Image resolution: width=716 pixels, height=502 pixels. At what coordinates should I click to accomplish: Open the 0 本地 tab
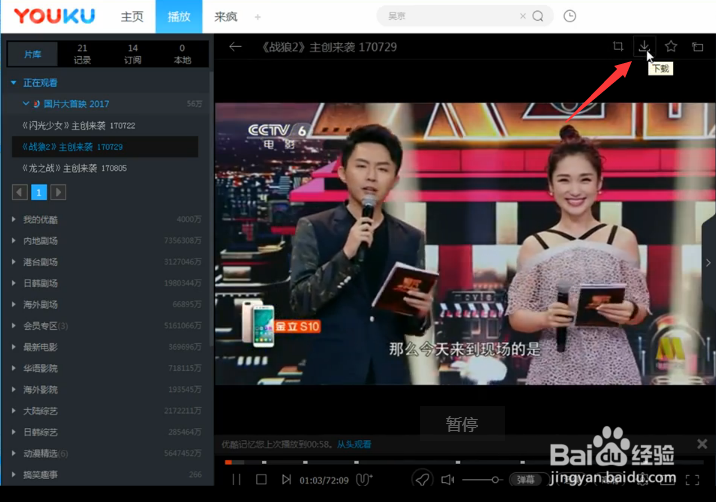(182, 54)
